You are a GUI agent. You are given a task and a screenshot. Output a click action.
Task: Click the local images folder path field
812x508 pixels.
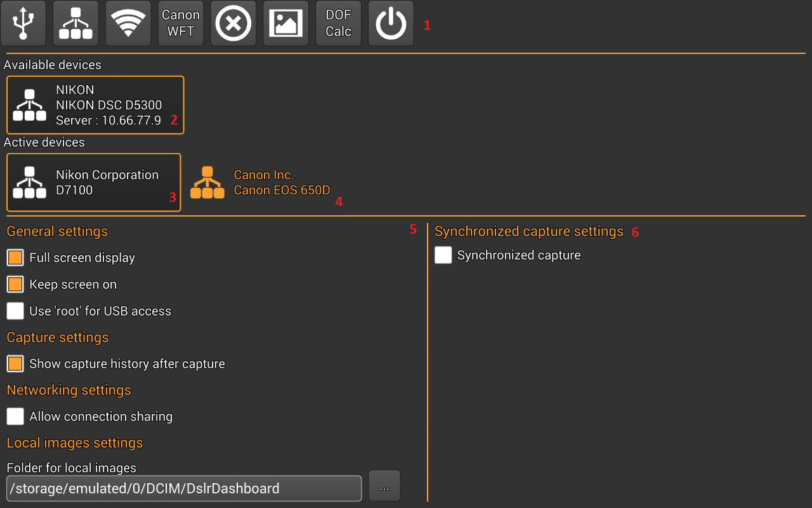coord(184,488)
